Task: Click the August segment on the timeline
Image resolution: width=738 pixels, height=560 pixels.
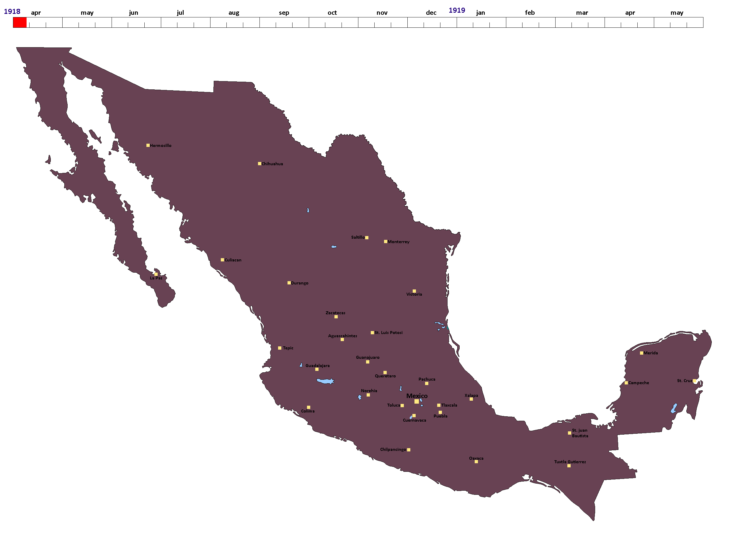Action: (235, 22)
